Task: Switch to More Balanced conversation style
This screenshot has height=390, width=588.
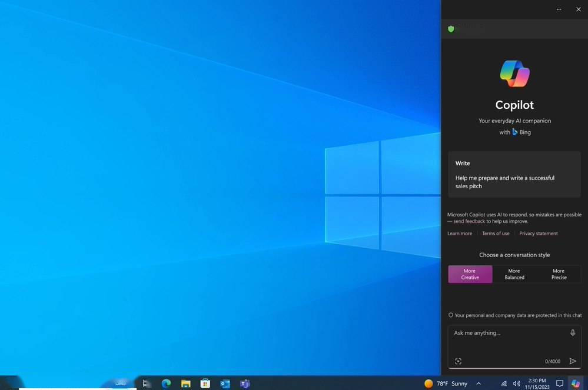Action: pyautogui.click(x=514, y=274)
